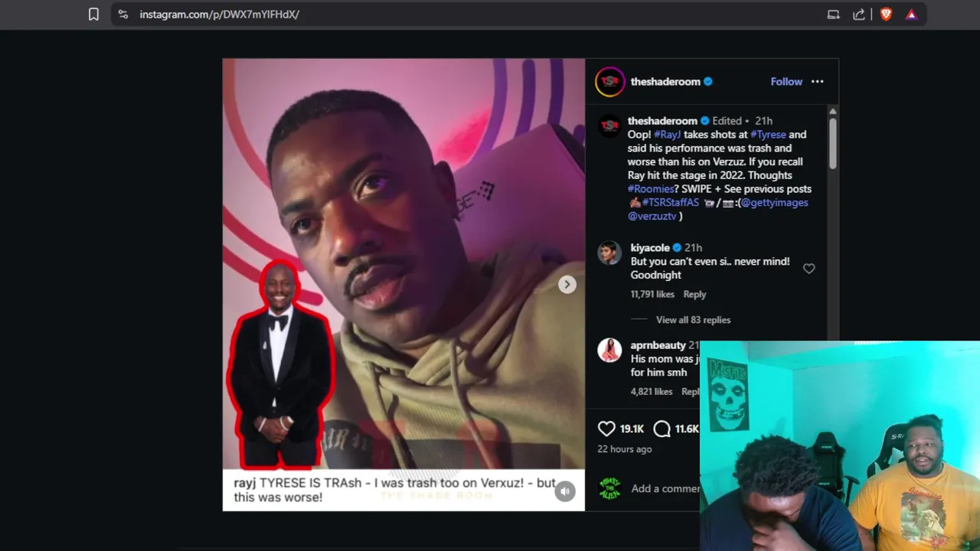Open Brave Rewards triangle icon

click(911, 15)
